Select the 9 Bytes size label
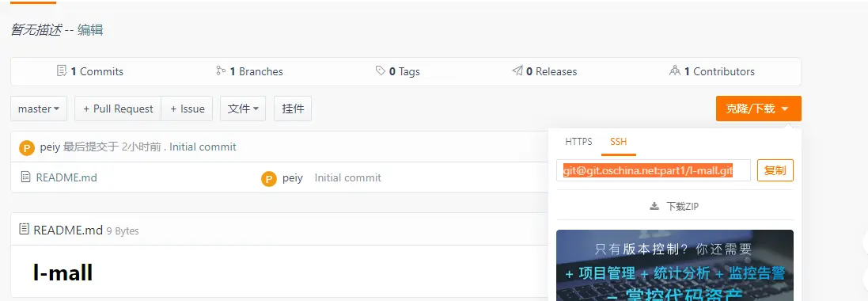The height and width of the screenshot is (301, 868). tap(123, 231)
